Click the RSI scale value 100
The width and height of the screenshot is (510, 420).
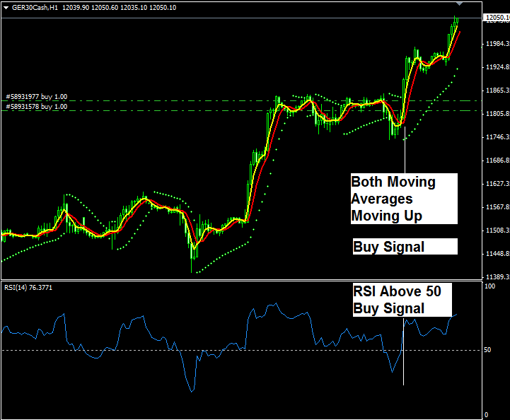[x=489, y=286]
